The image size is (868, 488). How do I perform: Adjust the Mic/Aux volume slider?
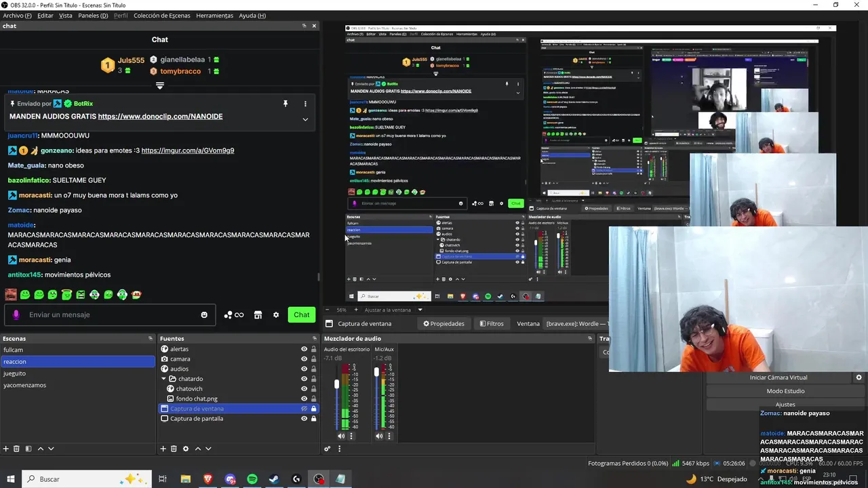(x=376, y=371)
